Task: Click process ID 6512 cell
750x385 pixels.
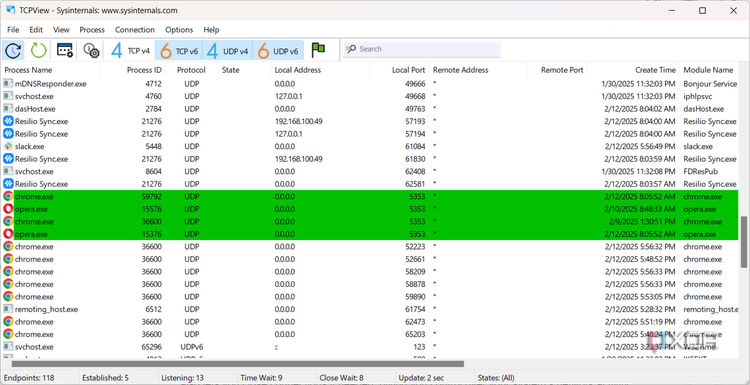Action: [154, 309]
